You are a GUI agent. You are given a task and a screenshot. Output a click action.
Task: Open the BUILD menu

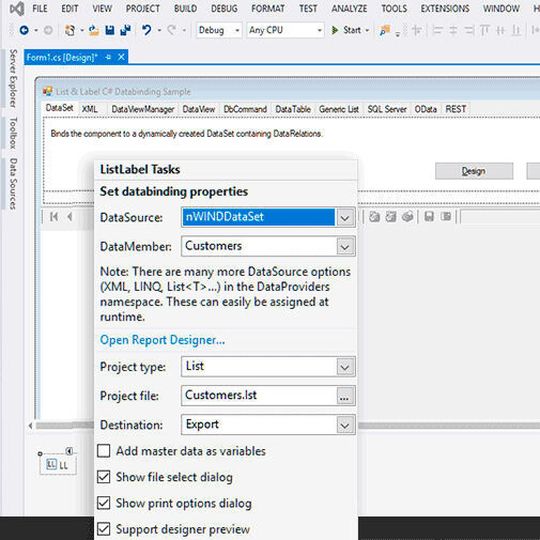185,8
